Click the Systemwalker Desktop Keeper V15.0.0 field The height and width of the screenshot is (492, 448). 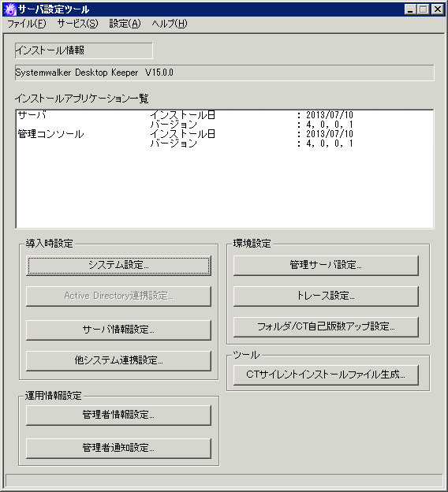click(x=225, y=73)
